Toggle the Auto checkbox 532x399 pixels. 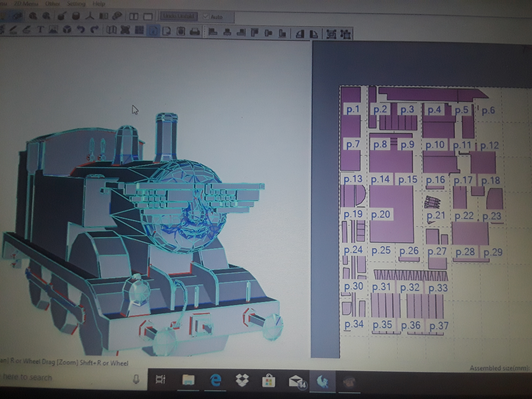coord(206,17)
